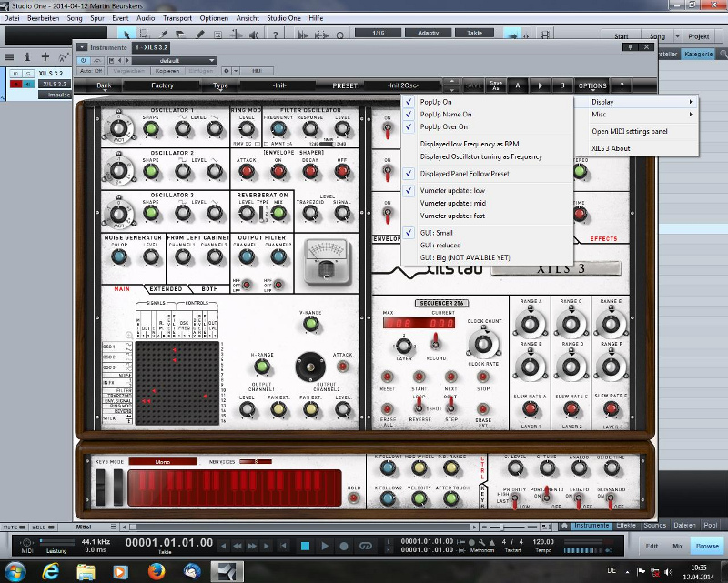Open the Browse view button

707,547
